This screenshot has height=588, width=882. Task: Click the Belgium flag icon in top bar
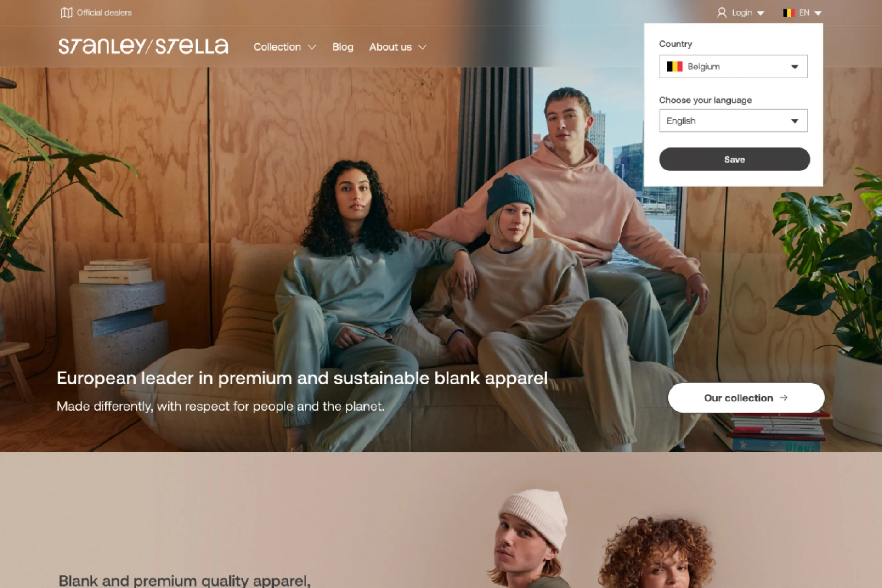pyautogui.click(x=789, y=13)
